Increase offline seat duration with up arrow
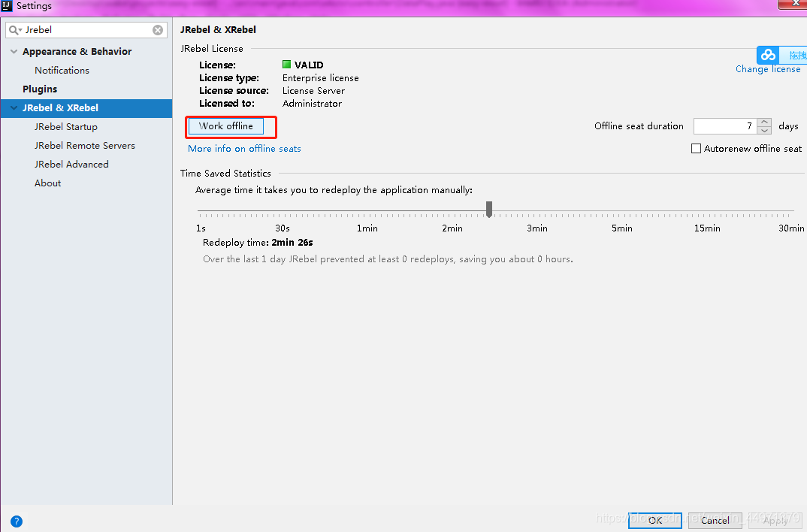Viewport: 807px width, 532px height. tap(764, 122)
